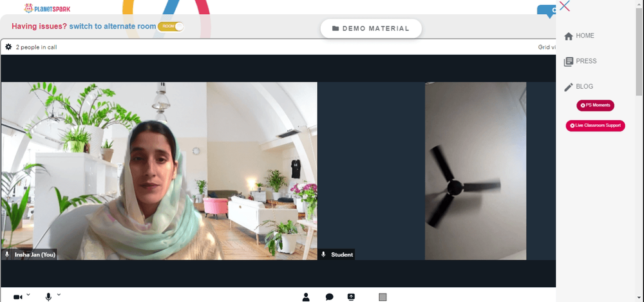Click the mic icon beside Student

pos(324,254)
